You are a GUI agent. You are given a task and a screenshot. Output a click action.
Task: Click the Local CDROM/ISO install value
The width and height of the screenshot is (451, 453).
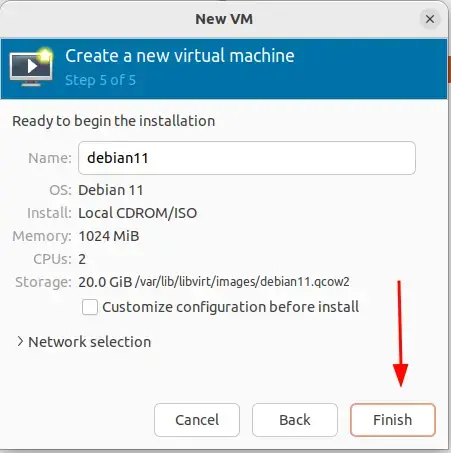pos(137,213)
